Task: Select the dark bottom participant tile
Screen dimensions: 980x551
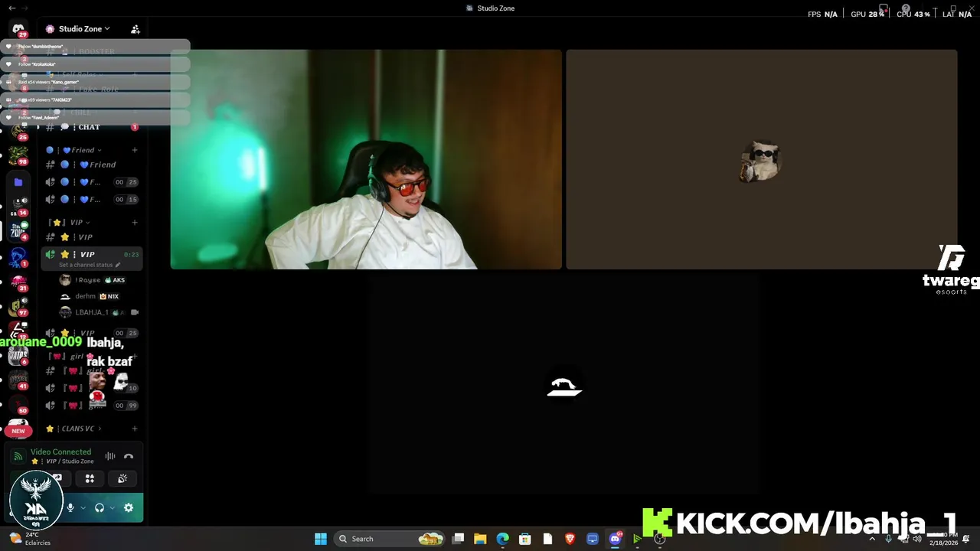Action: (564, 385)
